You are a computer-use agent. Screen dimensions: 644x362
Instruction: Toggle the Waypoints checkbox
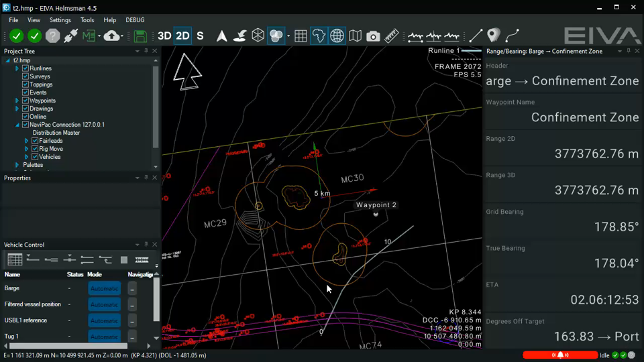(25, 101)
